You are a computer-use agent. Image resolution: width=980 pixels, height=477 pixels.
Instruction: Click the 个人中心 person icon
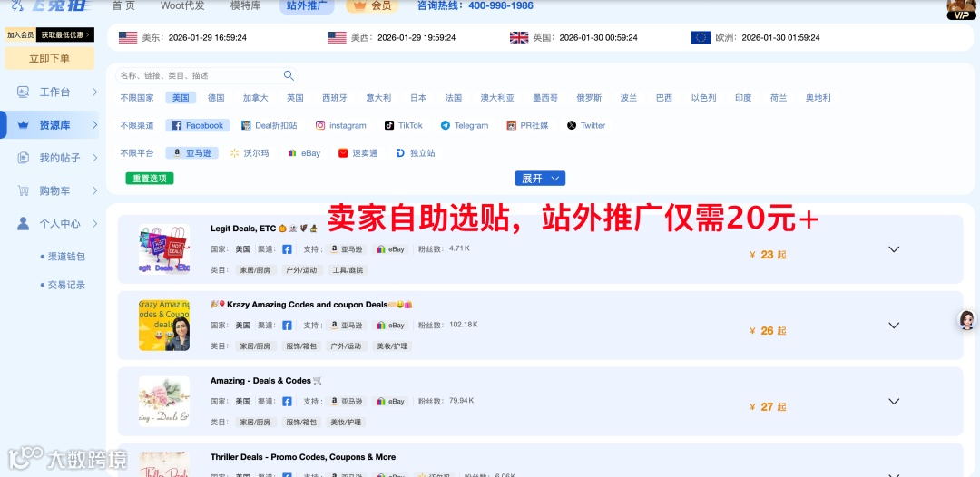coord(23,223)
